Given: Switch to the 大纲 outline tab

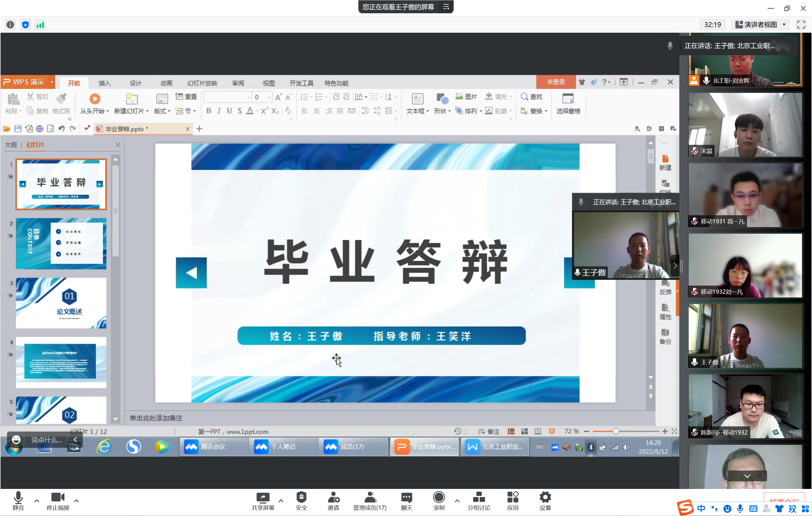Looking at the screenshot, I should tap(11, 145).
